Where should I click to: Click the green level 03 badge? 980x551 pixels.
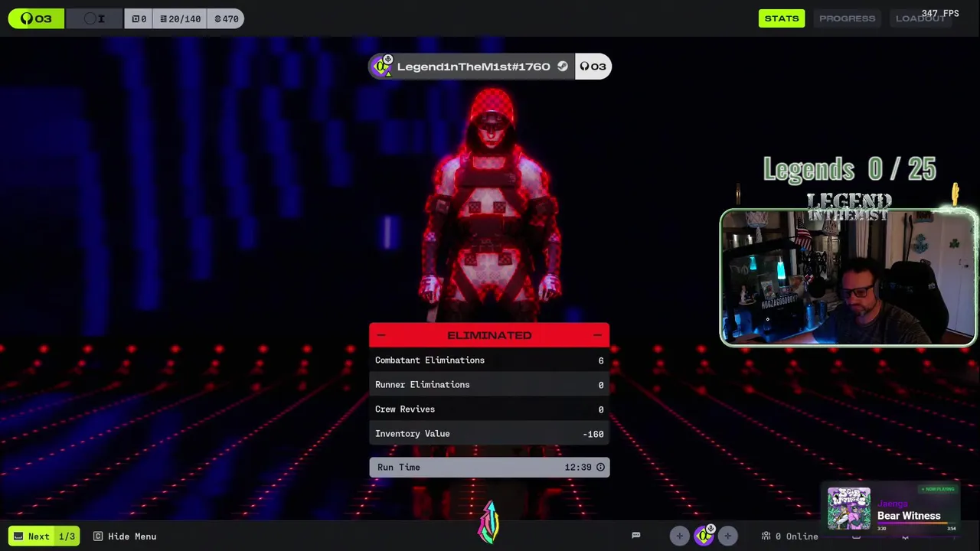pyautogui.click(x=36, y=18)
